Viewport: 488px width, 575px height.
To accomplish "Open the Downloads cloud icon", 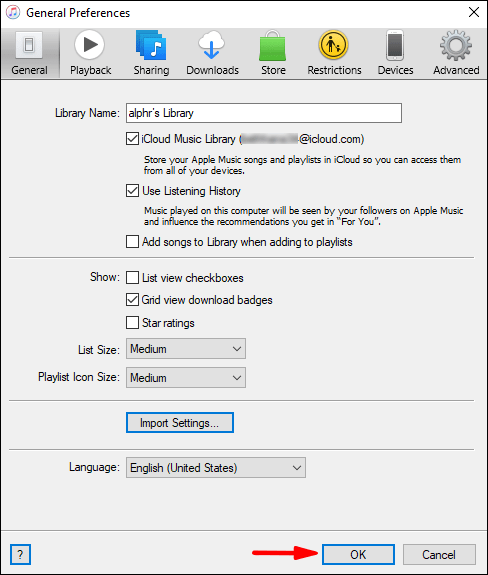I will [x=212, y=45].
